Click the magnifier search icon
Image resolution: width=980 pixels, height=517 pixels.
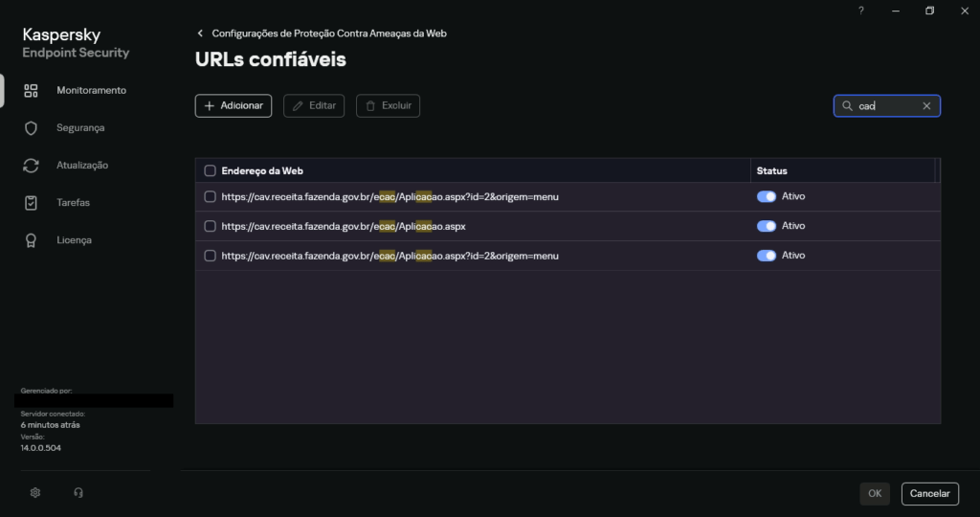(847, 105)
